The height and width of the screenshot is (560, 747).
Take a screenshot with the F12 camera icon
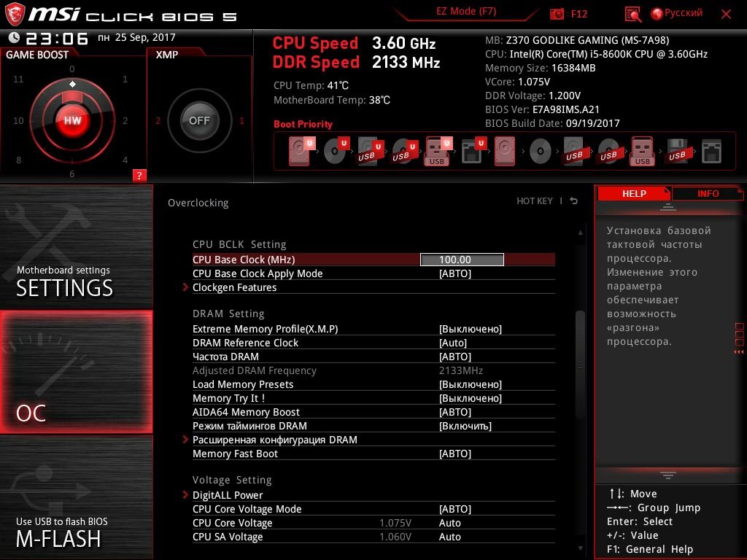point(557,14)
